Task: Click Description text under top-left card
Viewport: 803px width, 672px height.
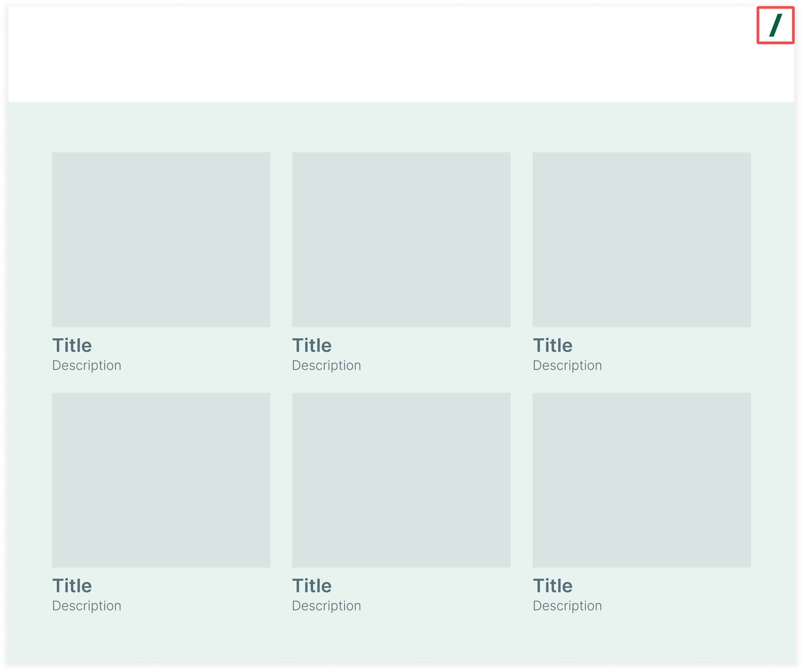Action: tap(86, 365)
